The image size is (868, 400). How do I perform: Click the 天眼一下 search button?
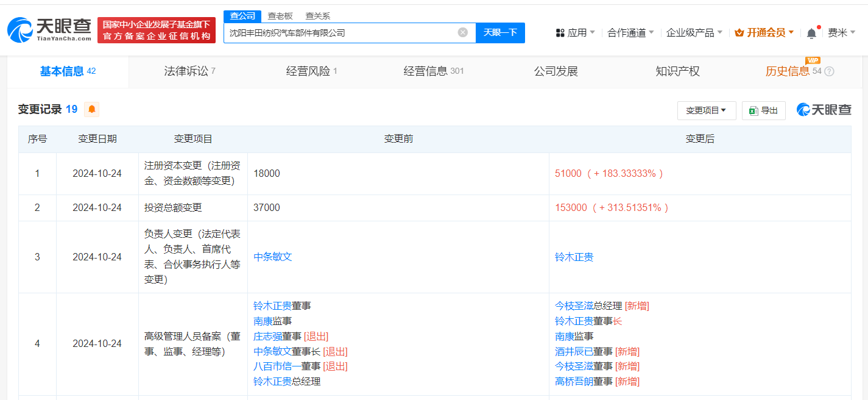pyautogui.click(x=500, y=32)
